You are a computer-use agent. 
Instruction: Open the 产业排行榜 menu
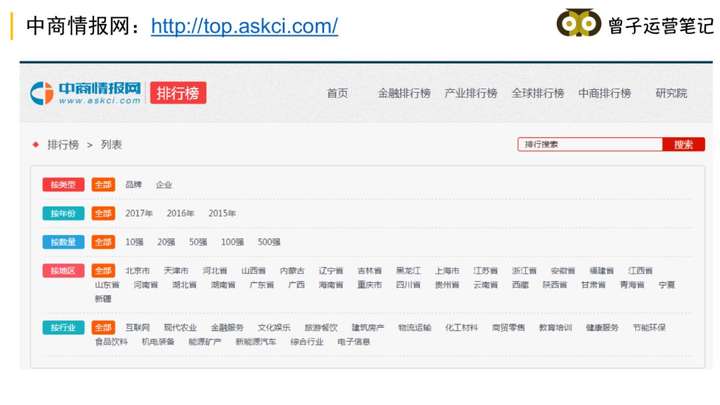pos(471,93)
